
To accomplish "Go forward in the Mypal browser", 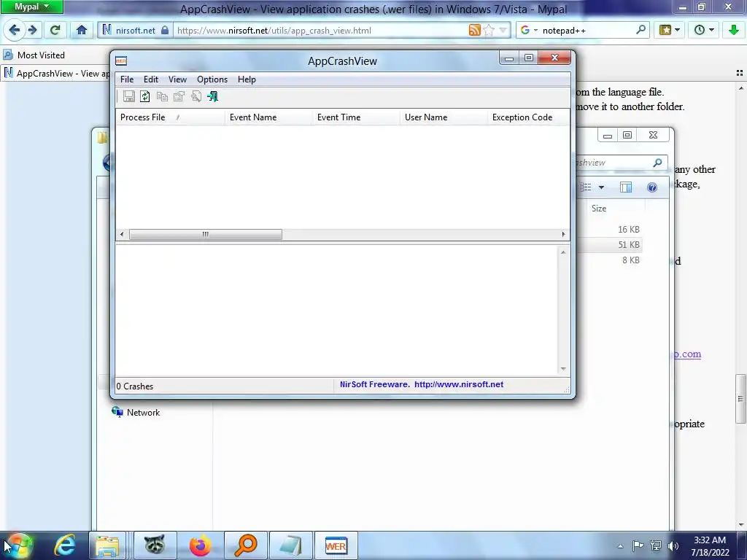I will point(32,30).
